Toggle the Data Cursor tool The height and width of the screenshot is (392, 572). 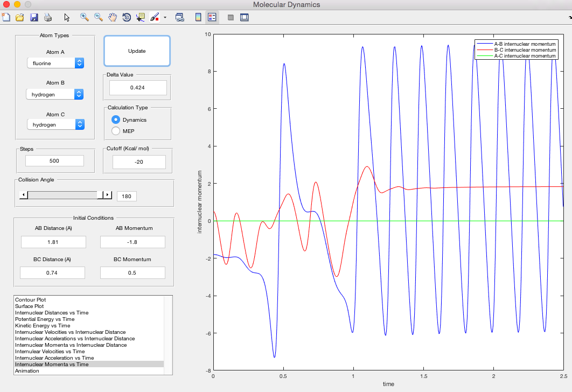141,17
